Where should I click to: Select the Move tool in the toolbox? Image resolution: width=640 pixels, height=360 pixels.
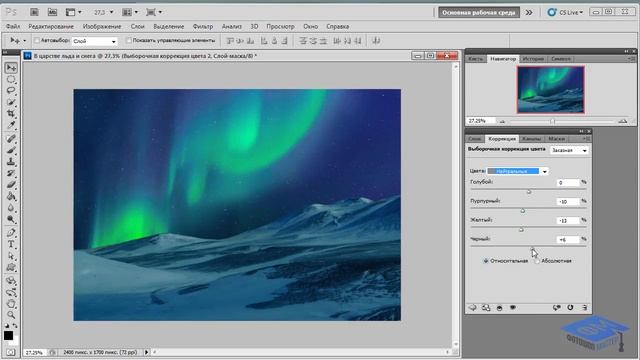coord(11,68)
